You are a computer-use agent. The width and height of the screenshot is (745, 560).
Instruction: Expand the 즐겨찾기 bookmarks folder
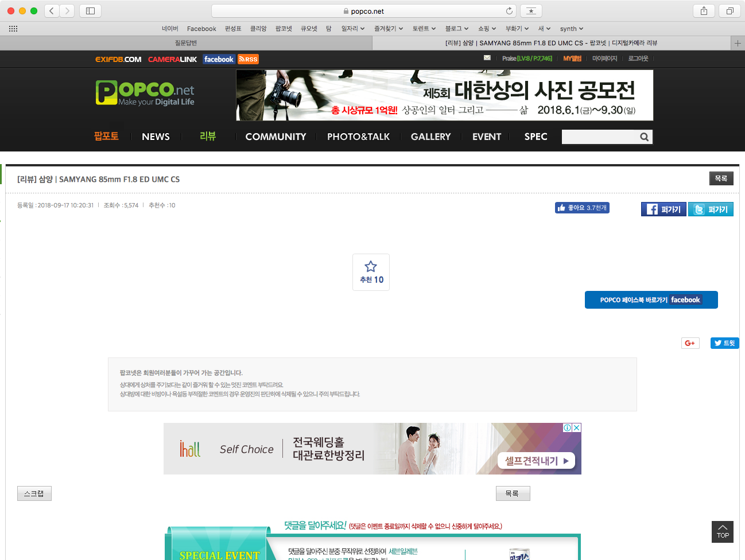coord(389,29)
